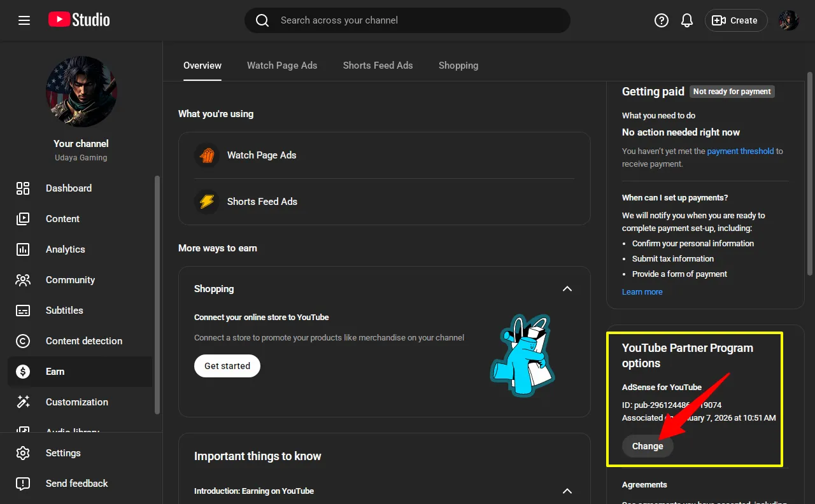Viewport: 815px width, 504px height.
Task: Open the Learn more link
Action: pyautogui.click(x=642, y=292)
